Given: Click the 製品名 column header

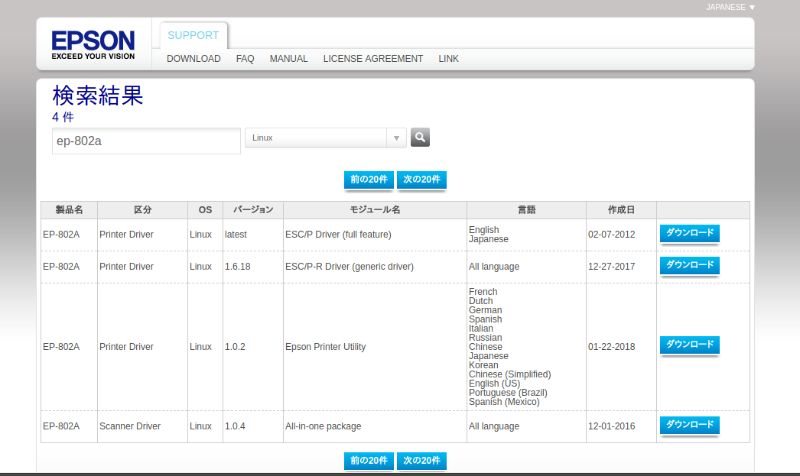Looking at the screenshot, I should tap(69, 210).
